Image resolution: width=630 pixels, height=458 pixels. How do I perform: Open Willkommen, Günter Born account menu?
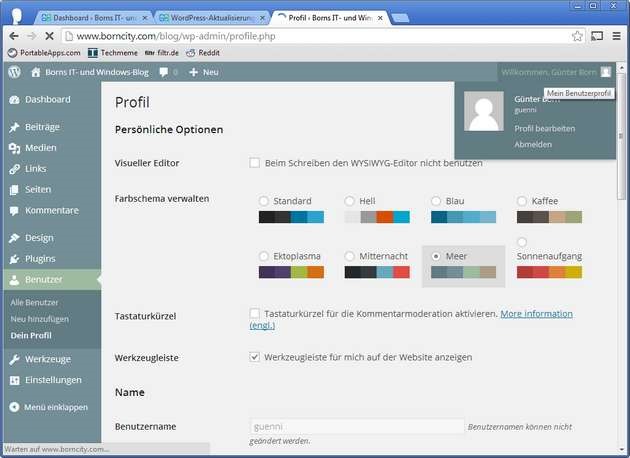point(554,72)
